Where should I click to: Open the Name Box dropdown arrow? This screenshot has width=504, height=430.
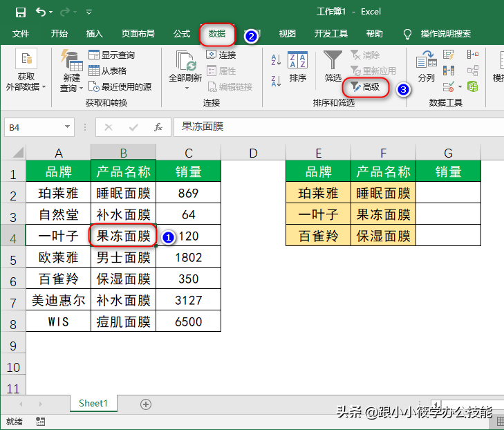click(67, 127)
